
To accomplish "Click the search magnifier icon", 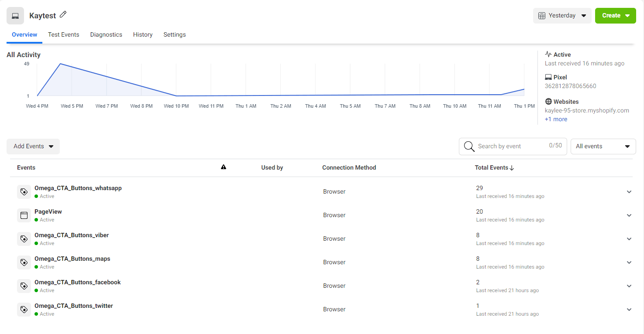I will (x=469, y=147).
